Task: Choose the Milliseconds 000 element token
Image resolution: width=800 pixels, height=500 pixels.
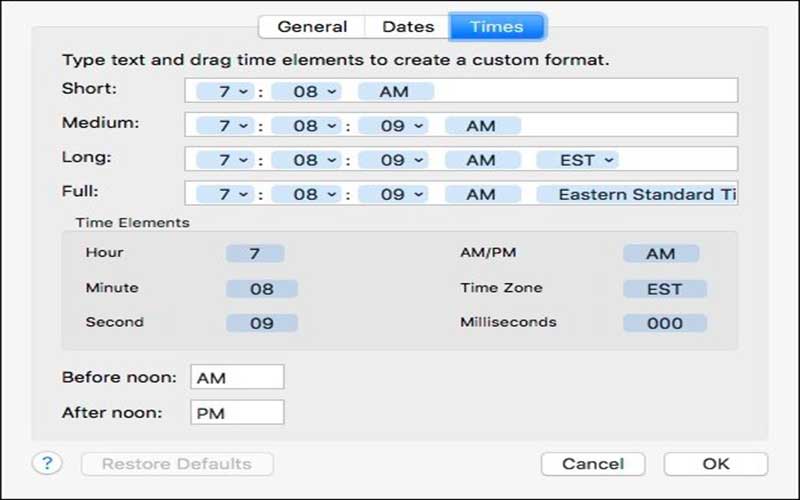Action: [664, 323]
